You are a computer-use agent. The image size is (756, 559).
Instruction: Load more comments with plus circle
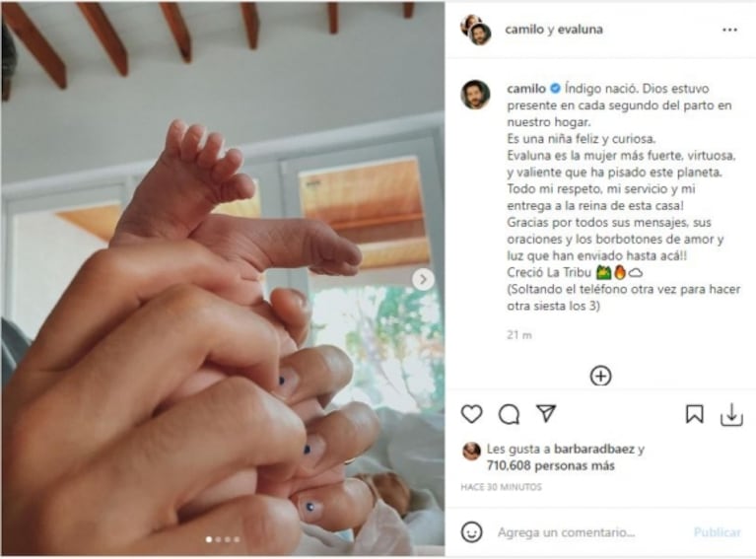tap(600, 376)
